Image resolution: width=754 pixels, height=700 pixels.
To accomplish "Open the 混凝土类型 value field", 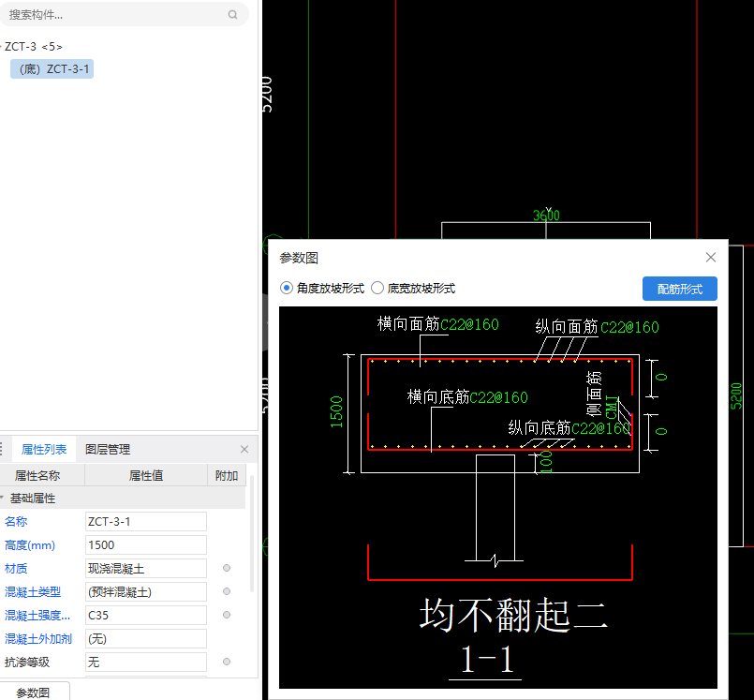I will click(146, 591).
